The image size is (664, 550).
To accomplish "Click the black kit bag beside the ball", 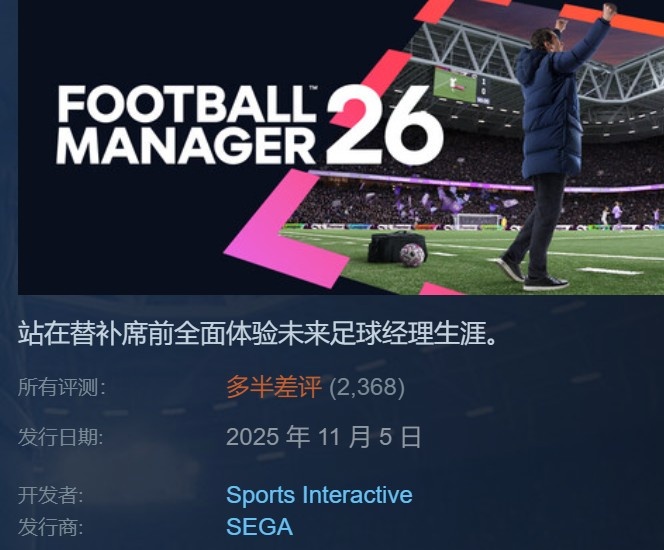I will pyautogui.click(x=391, y=247).
